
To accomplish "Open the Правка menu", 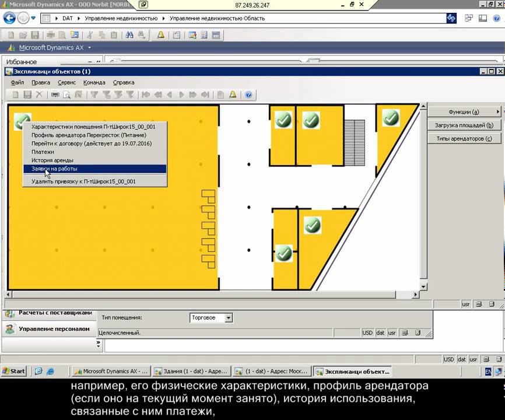I will click(41, 82).
